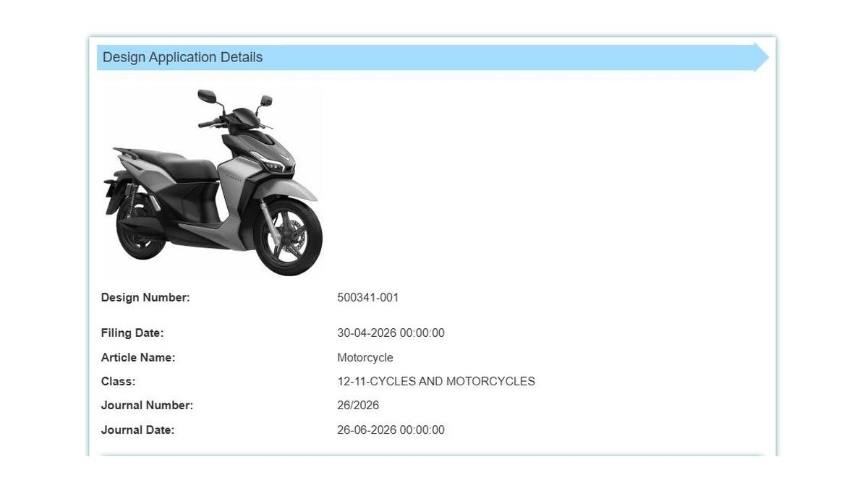Select journal date value 26-06-2026 00:00:00
Screen dimensions: 868x488
[x=391, y=429]
